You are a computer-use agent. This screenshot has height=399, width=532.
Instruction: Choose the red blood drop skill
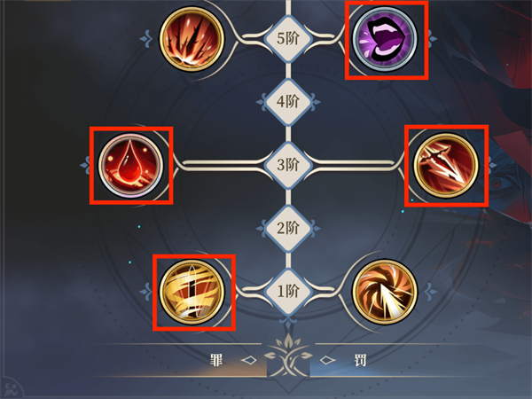click(130, 165)
